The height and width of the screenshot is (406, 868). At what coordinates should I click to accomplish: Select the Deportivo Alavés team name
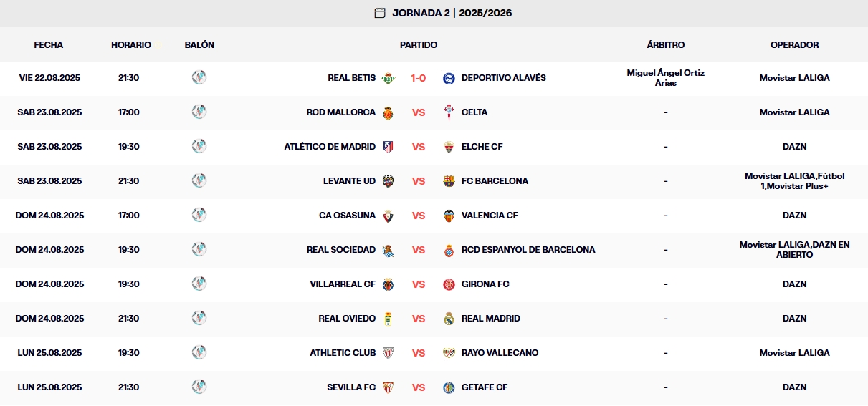[x=503, y=78]
